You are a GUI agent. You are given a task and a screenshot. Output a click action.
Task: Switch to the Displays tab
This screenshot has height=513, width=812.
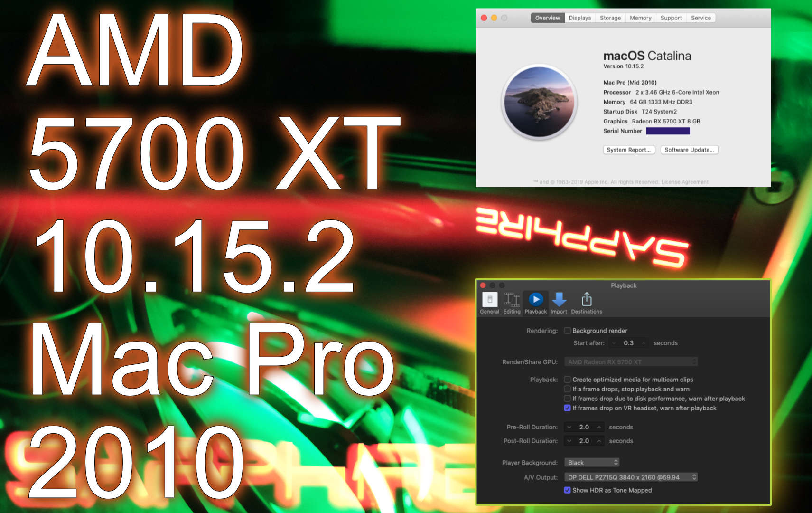click(x=580, y=18)
